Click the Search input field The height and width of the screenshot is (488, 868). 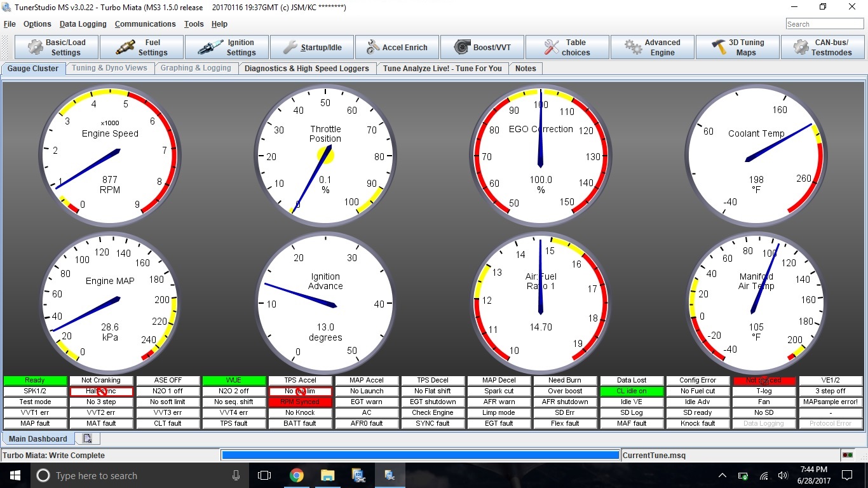pyautogui.click(x=824, y=24)
